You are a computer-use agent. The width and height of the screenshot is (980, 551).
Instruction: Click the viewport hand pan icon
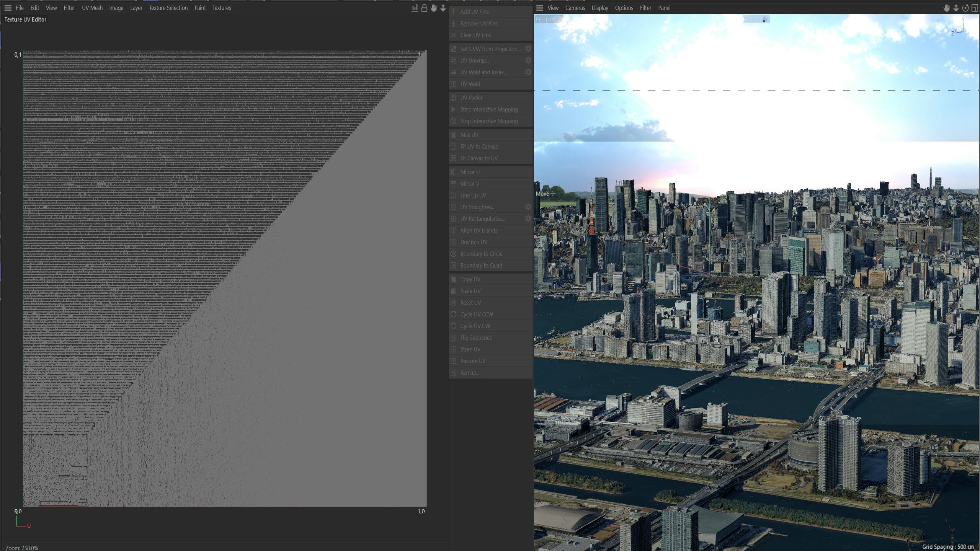[946, 8]
